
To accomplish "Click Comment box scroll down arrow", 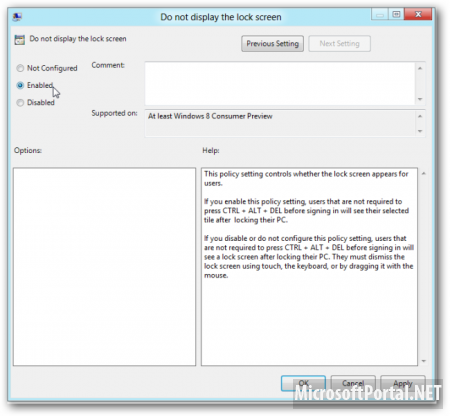I will click(420, 99).
